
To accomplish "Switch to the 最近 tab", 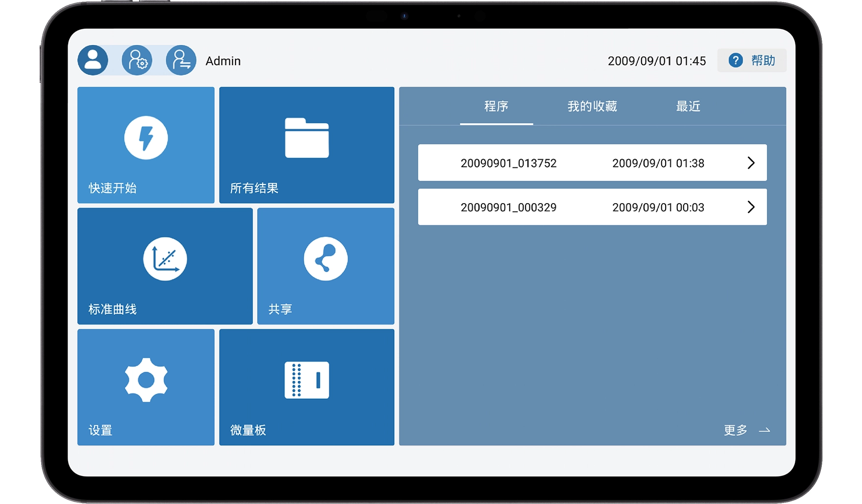I will click(688, 106).
